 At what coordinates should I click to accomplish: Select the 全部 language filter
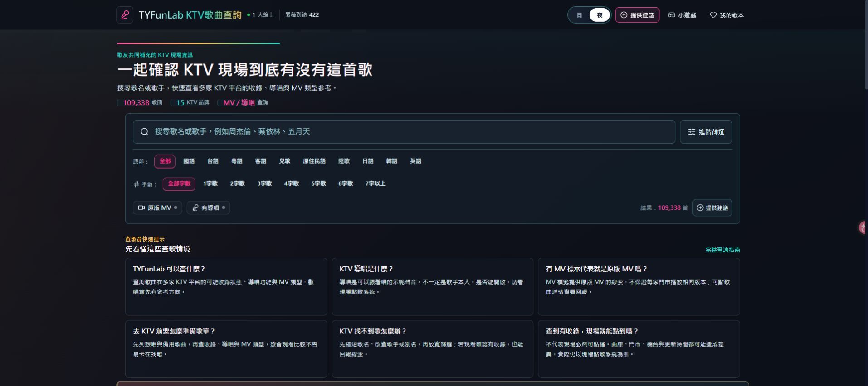[x=165, y=161]
